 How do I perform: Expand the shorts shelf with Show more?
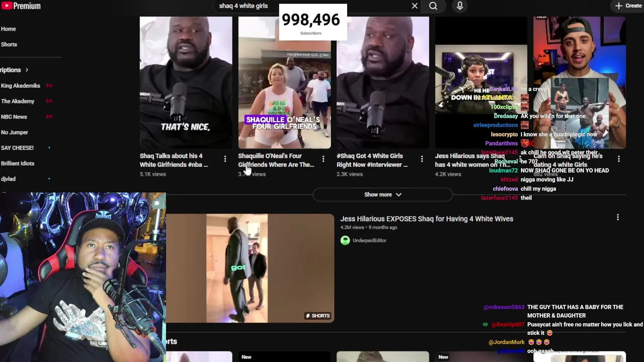pyautogui.click(x=382, y=195)
